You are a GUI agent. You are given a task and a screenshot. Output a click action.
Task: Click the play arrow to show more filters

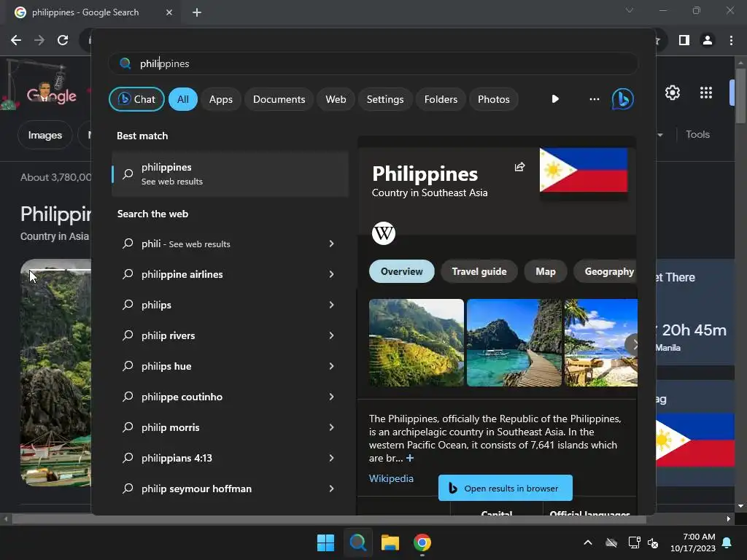pyautogui.click(x=555, y=99)
